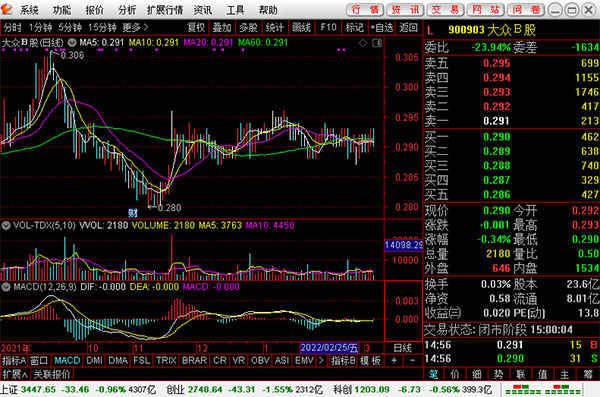Add stock with +自选 button
The image size is (600, 397).
click(382, 28)
